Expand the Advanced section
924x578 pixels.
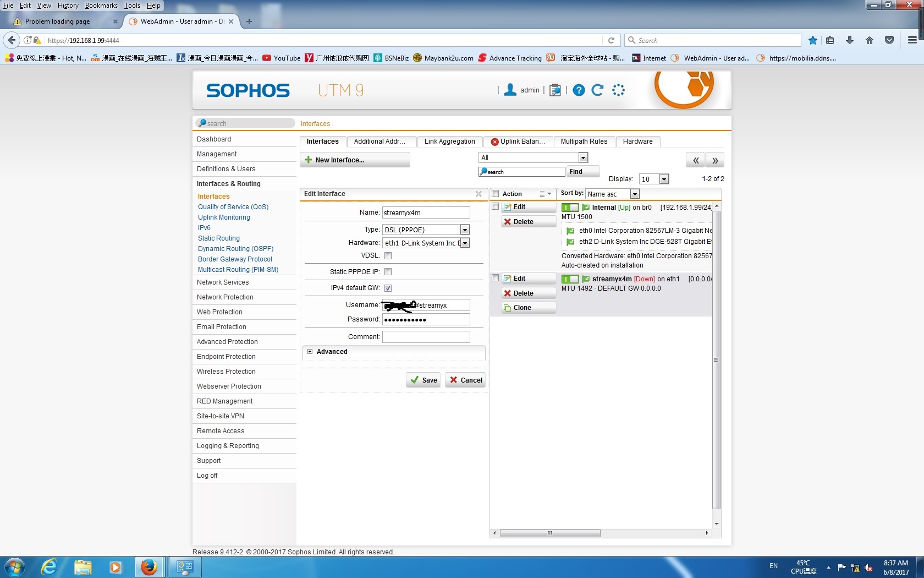coord(310,352)
